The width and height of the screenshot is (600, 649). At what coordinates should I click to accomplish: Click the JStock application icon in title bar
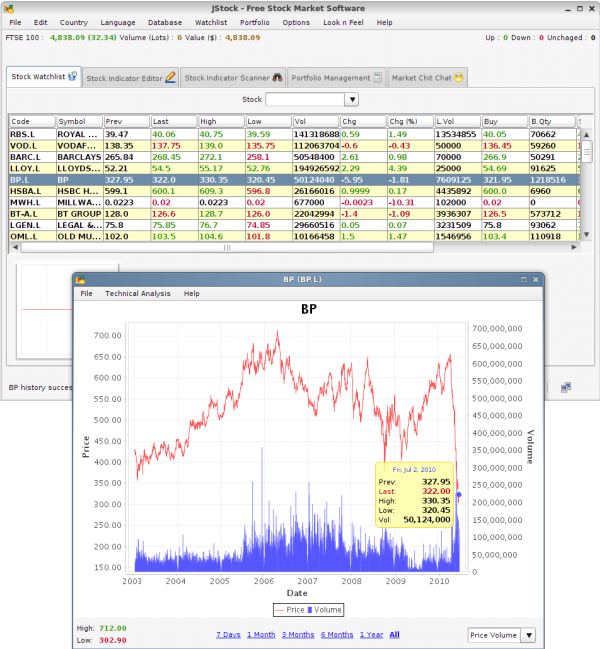[x=9, y=8]
